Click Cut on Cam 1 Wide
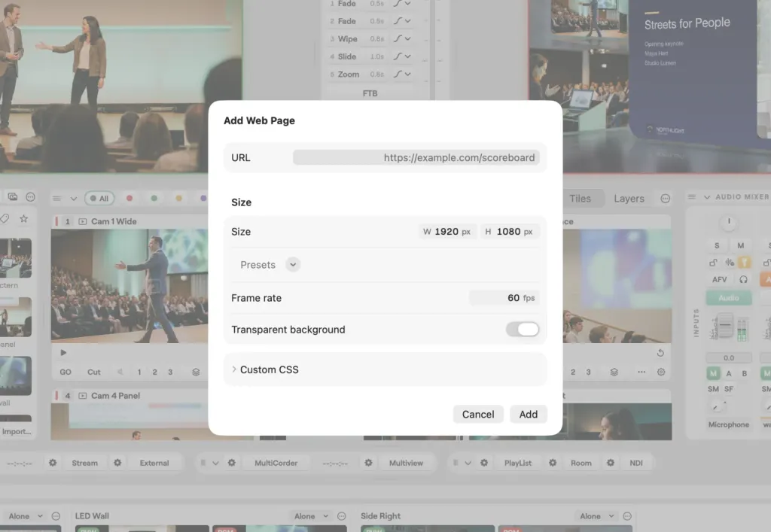Image resolution: width=771 pixels, height=532 pixels. pos(94,372)
